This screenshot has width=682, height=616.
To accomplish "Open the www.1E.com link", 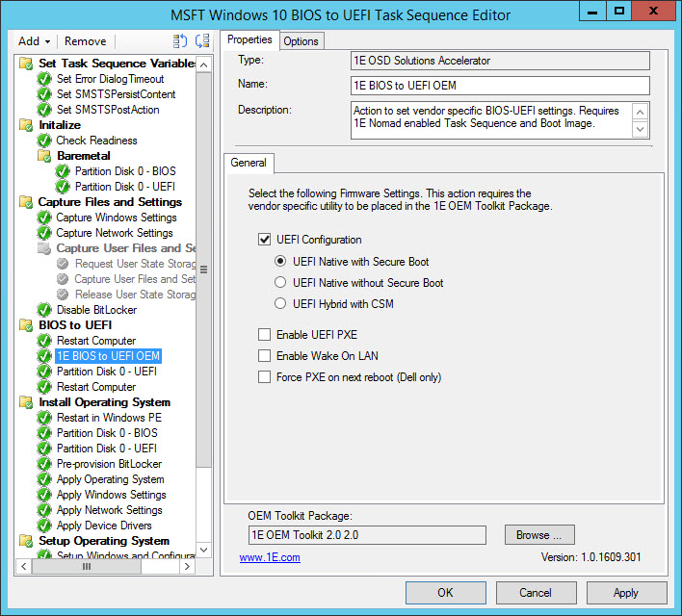I will (270, 557).
